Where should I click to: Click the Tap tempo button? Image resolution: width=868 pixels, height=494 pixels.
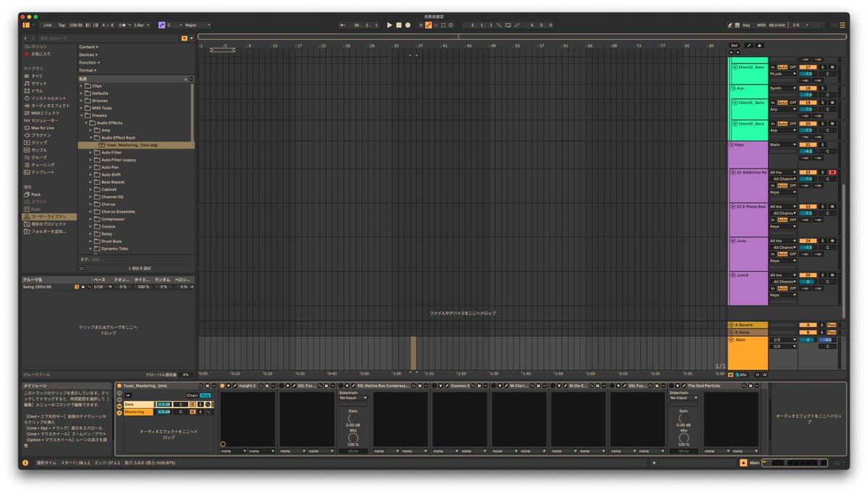[x=62, y=24]
